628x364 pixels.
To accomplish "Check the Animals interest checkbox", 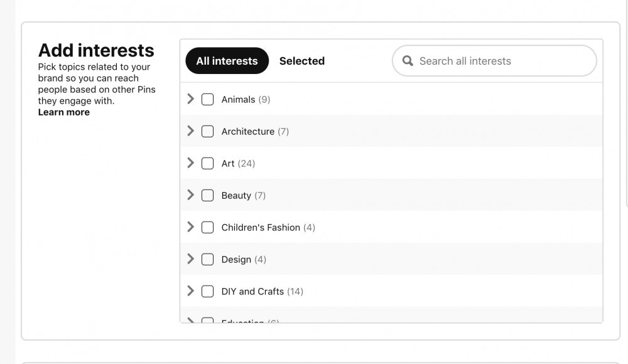I will click(x=207, y=99).
